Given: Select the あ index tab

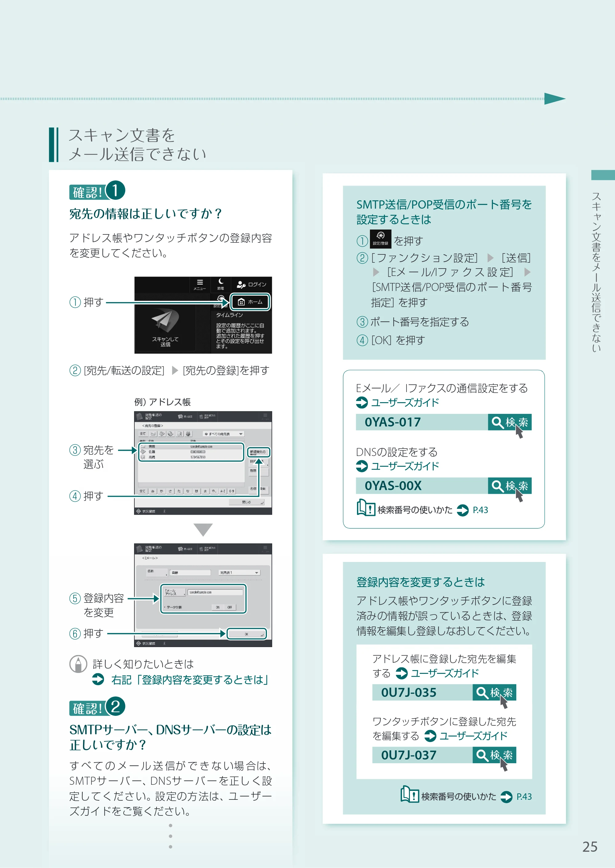Looking at the screenshot, I should (153, 491).
